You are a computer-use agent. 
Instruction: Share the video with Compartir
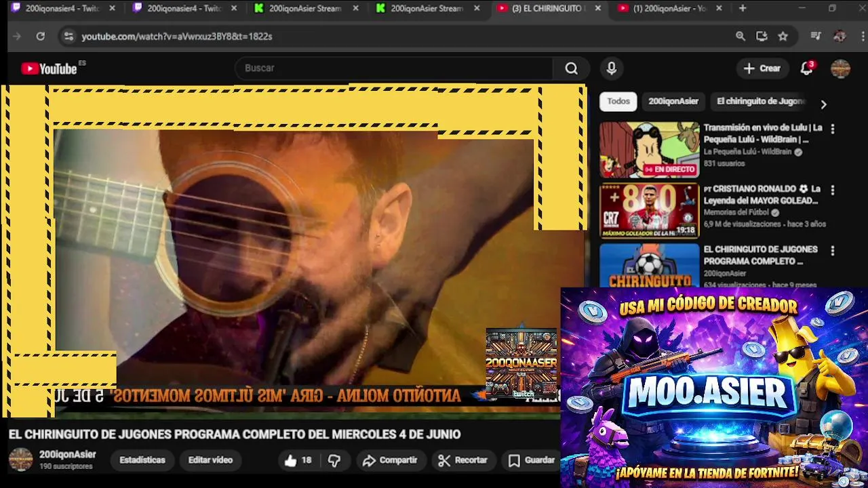pyautogui.click(x=390, y=460)
